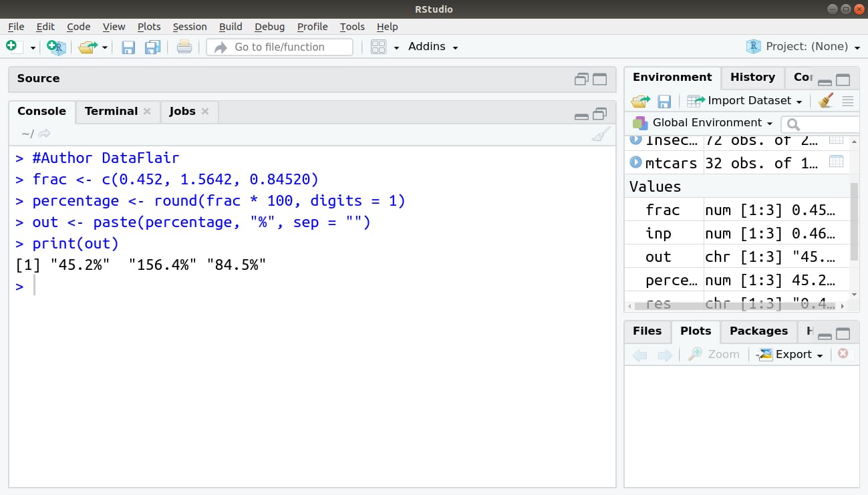This screenshot has width=868, height=495.
Task: Focus the Go to file/function box
Action: click(279, 47)
